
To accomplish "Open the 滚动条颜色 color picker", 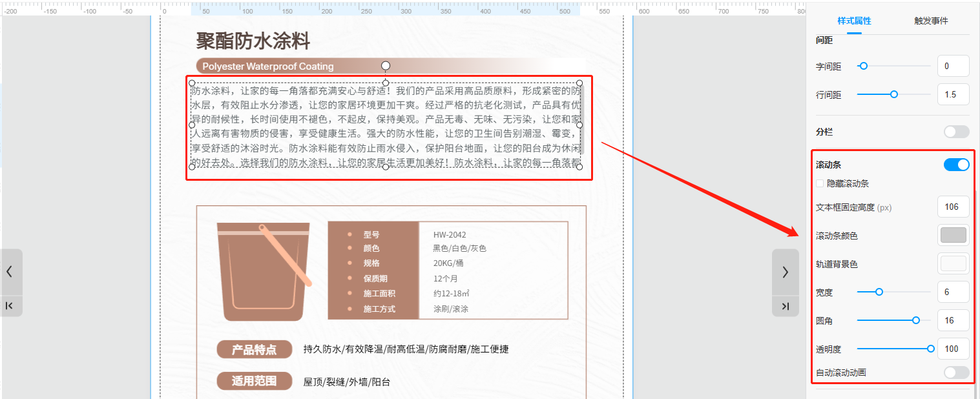I will [x=953, y=235].
